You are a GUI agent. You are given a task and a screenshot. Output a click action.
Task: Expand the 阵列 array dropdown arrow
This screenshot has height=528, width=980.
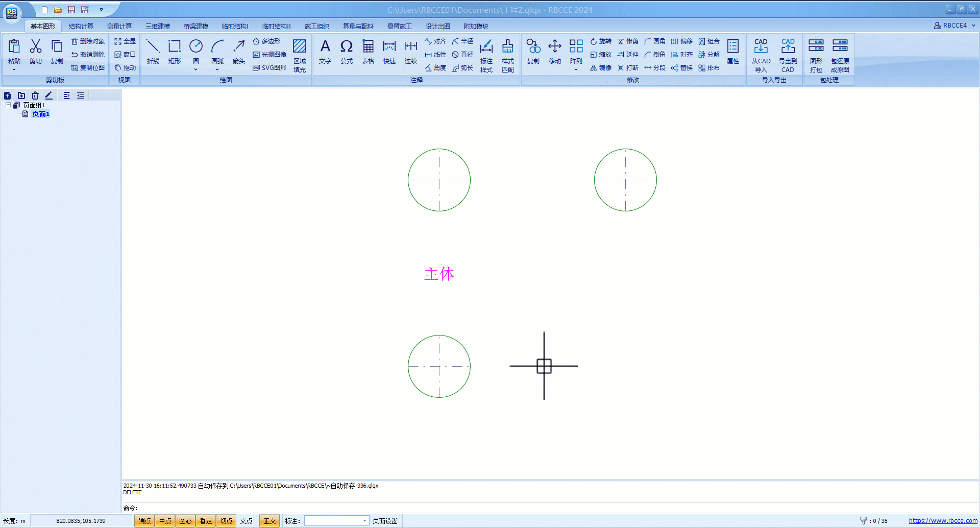576,69
